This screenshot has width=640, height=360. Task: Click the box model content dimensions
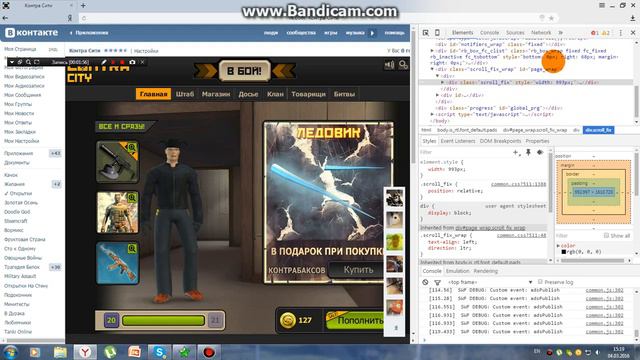593,192
